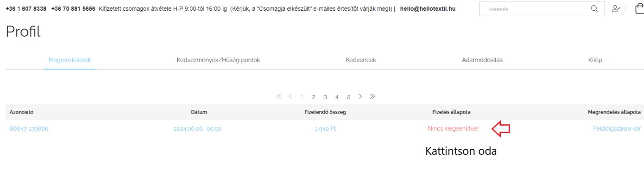Click the Feldolgozásra vár order status
The image size is (644, 178).
pos(617,129)
